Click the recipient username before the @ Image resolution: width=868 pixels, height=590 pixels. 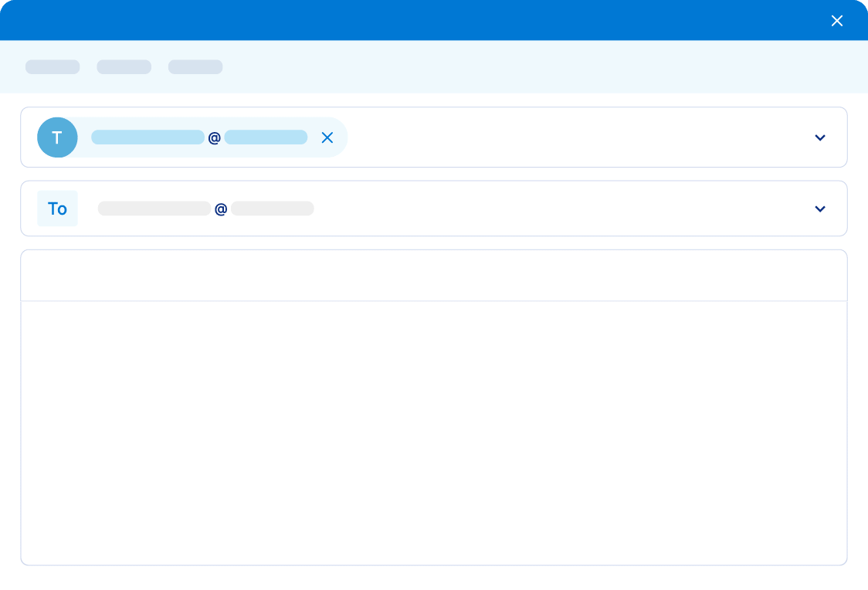[x=154, y=209]
